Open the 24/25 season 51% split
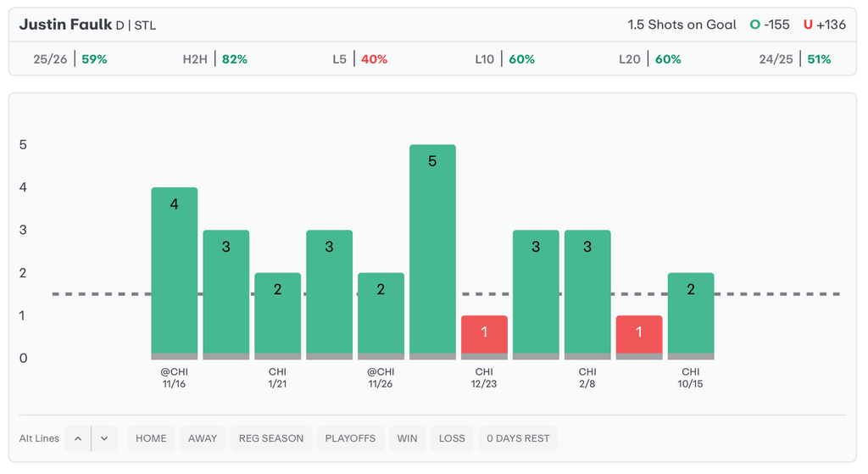868x474 pixels. click(x=795, y=59)
